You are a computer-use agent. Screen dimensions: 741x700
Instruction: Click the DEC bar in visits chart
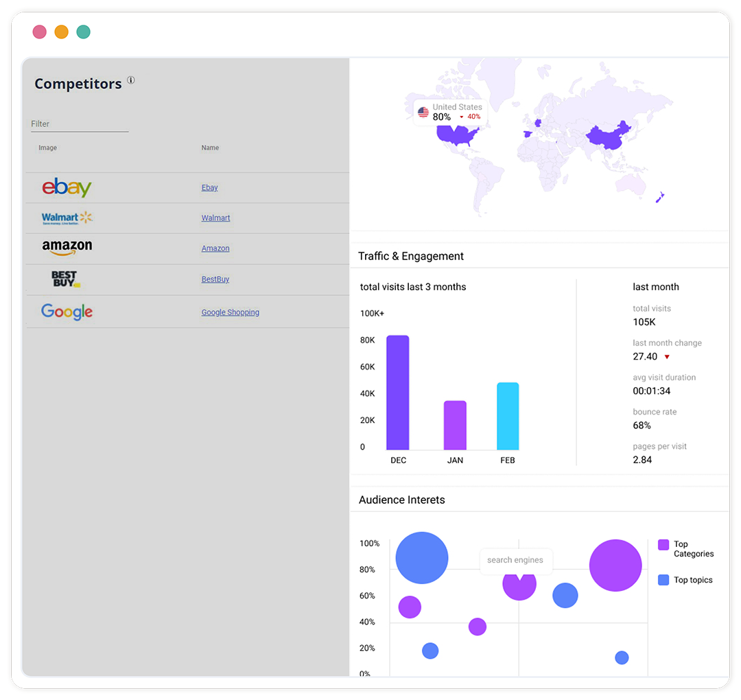(397, 393)
